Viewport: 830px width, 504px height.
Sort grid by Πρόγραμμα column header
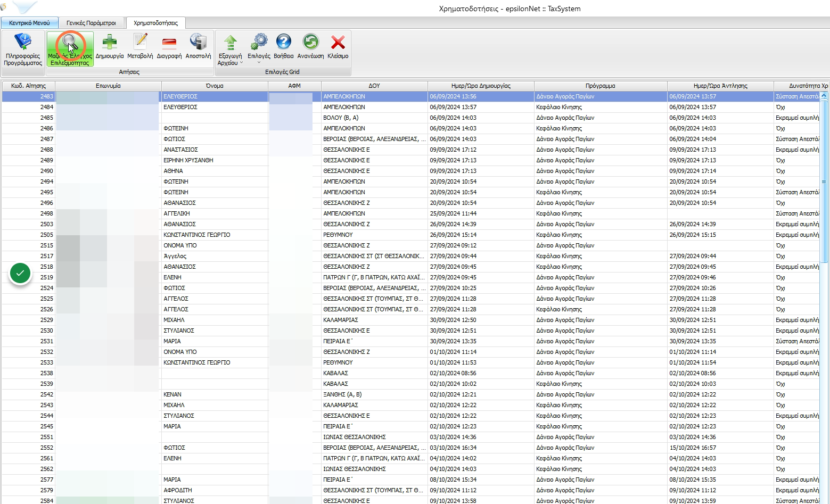click(x=601, y=86)
